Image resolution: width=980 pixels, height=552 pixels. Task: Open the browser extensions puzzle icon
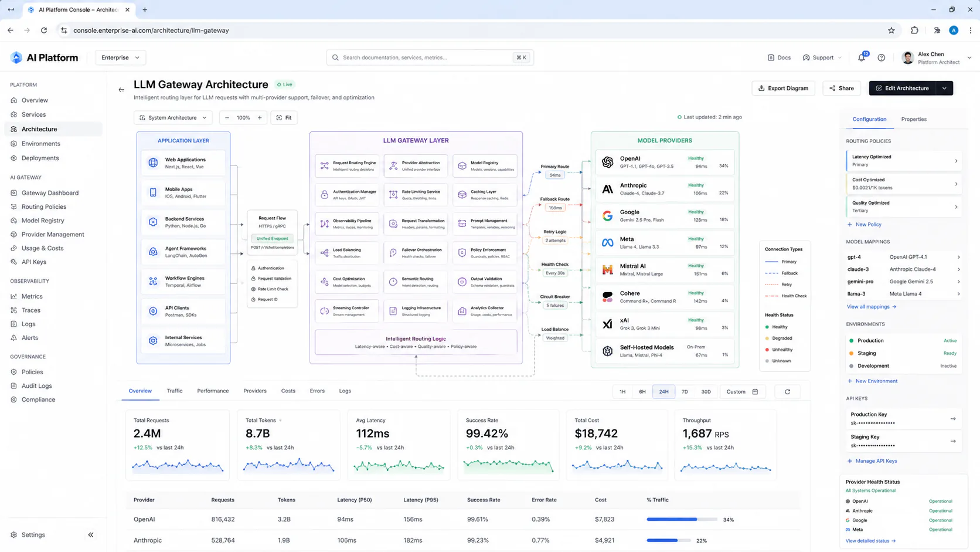tap(914, 31)
